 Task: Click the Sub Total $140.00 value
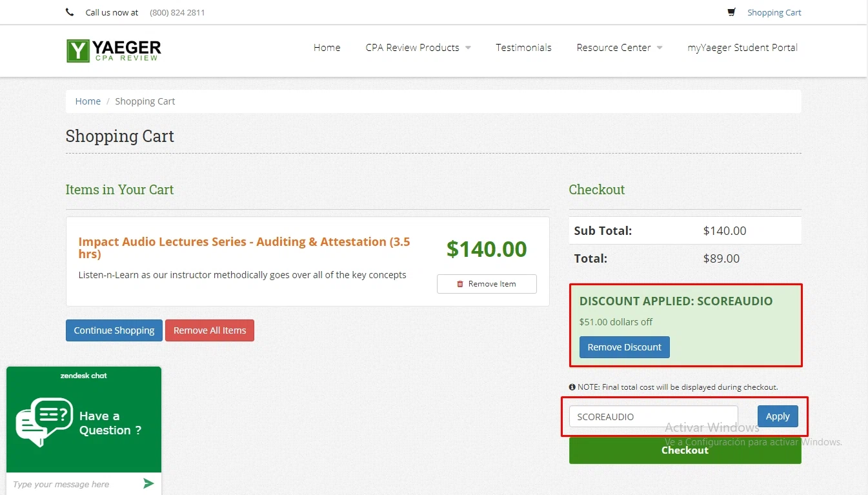[725, 231]
